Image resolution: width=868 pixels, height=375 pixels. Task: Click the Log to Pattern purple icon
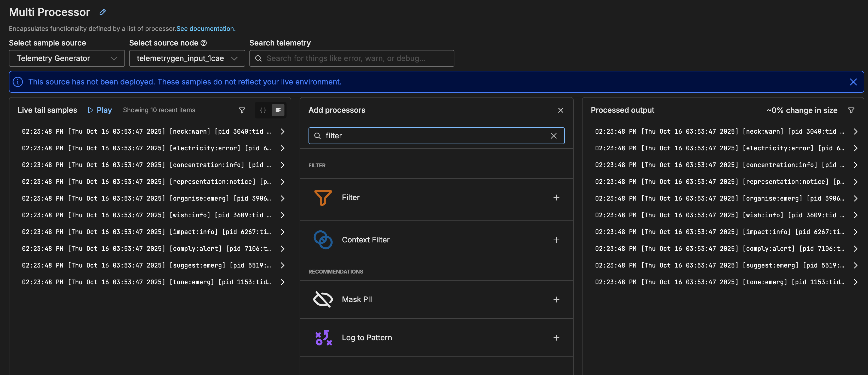(323, 337)
